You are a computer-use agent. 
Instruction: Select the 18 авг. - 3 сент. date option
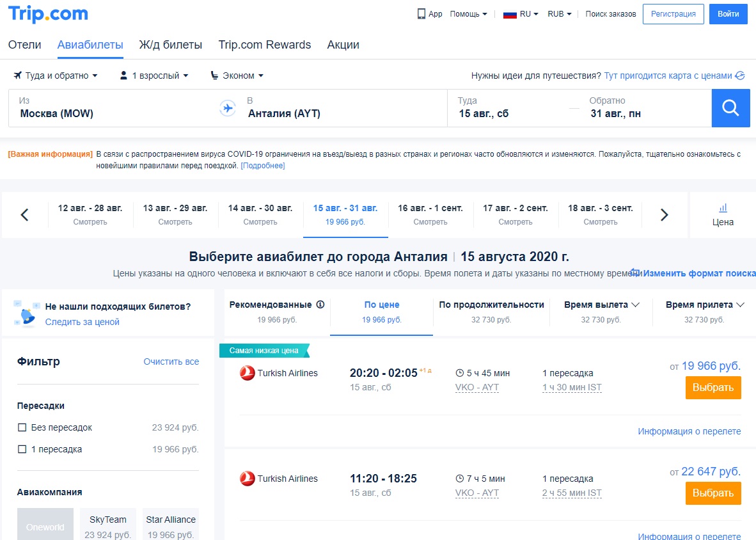point(601,214)
